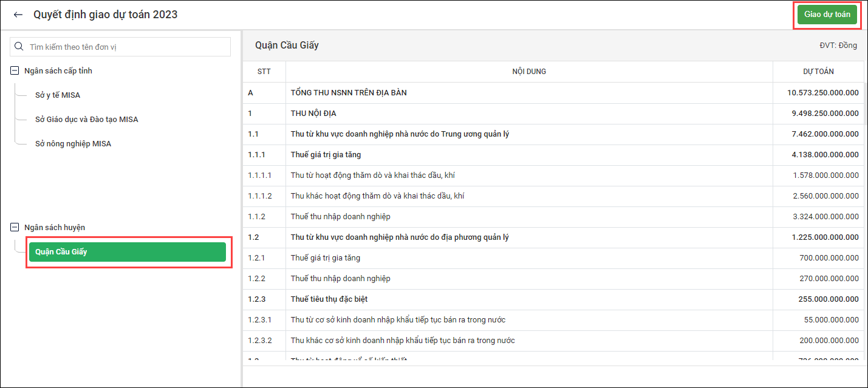Click the Ngân sách cấp tỉnh label
The width and height of the screenshot is (868, 388).
(x=58, y=71)
